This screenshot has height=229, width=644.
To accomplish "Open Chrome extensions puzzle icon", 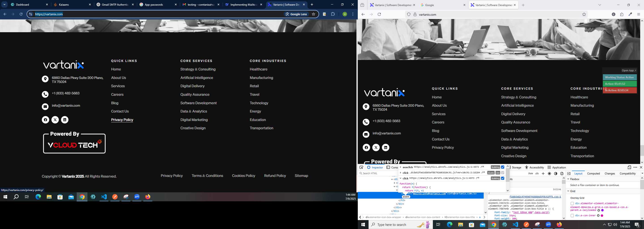I will click(x=333, y=14).
